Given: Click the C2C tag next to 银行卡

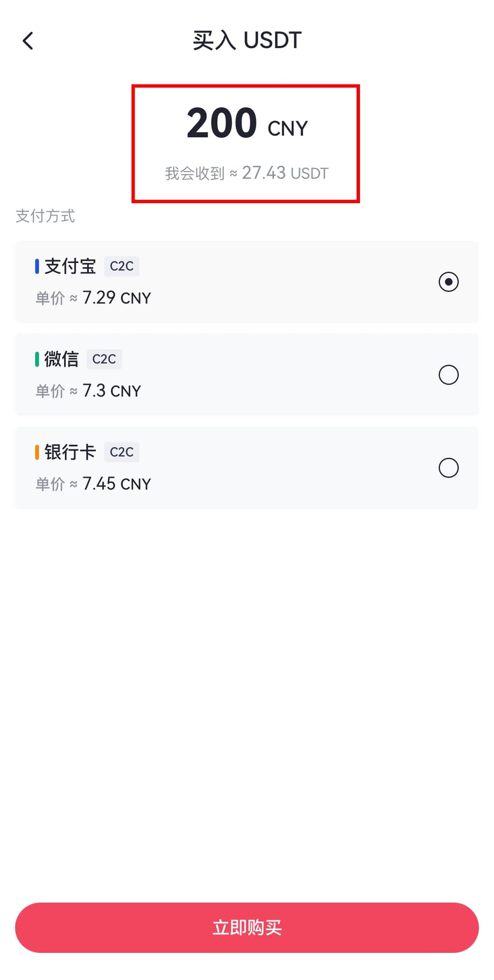Looking at the screenshot, I should pyautogui.click(x=122, y=452).
